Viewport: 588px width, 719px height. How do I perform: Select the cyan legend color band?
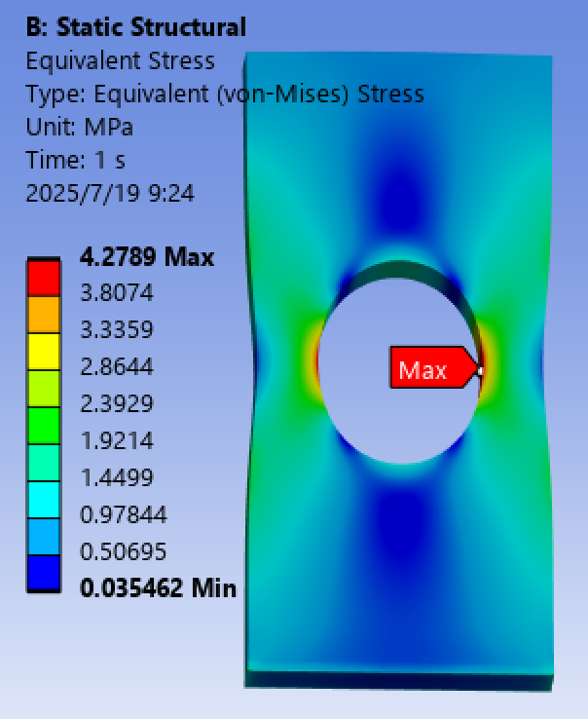44,500
